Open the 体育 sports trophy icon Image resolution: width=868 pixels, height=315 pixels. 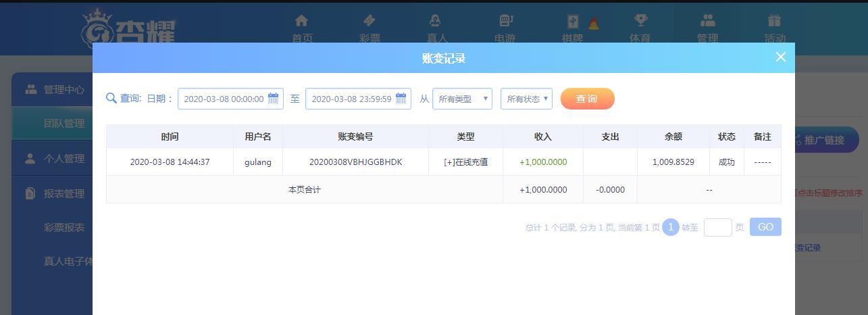[640, 21]
